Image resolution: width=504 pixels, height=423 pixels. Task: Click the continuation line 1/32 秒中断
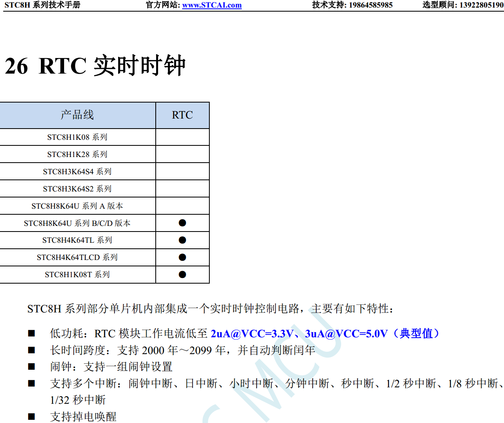tap(78, 400)
